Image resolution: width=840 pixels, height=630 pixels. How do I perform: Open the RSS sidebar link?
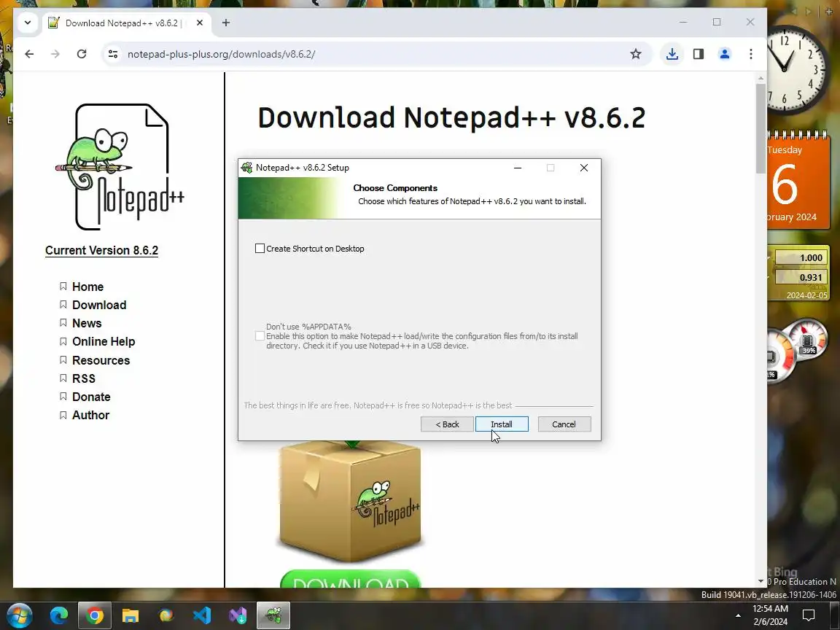coord(84,378)
